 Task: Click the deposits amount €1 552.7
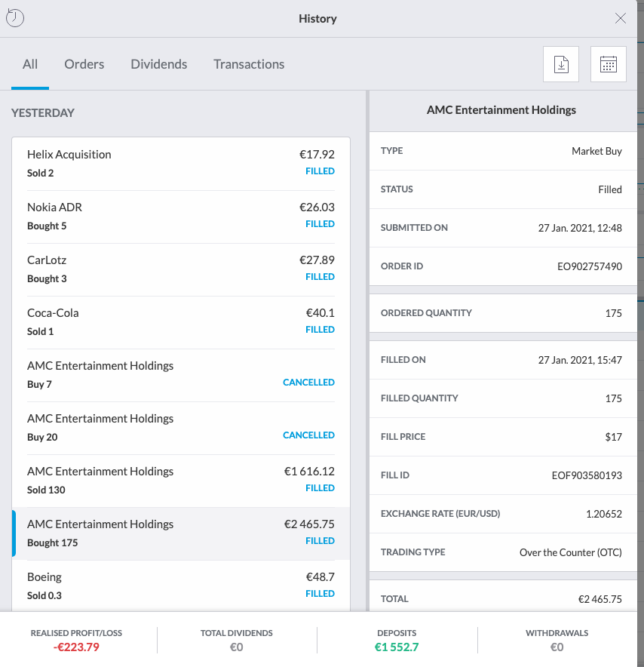pyautogui.click(x=397, y=647)
